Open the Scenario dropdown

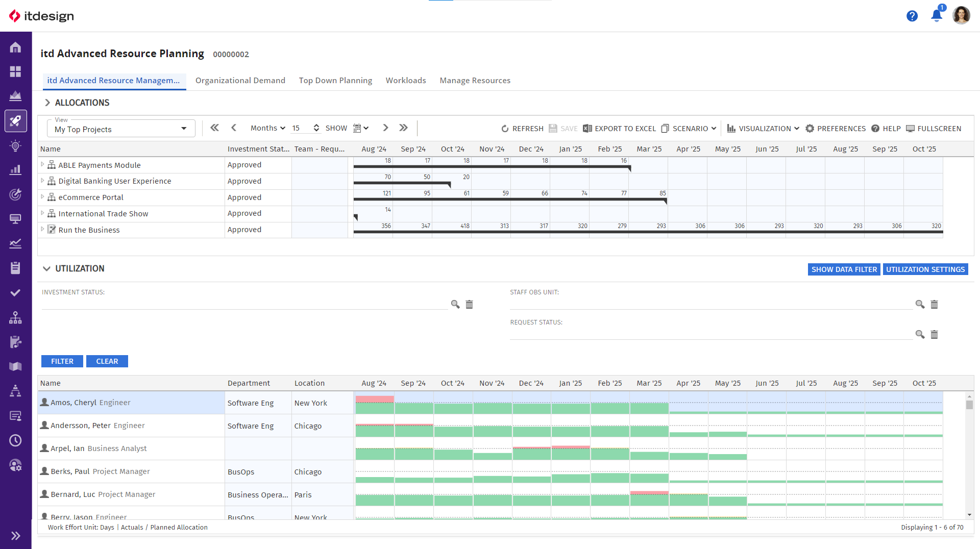(x=689, y=129)
